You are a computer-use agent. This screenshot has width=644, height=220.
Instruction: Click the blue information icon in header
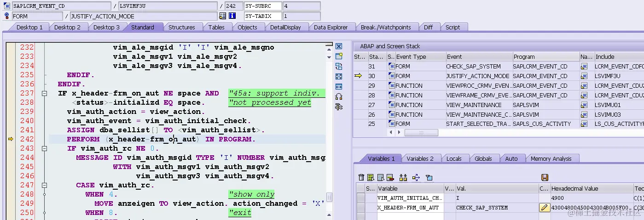tap(232, 16)
